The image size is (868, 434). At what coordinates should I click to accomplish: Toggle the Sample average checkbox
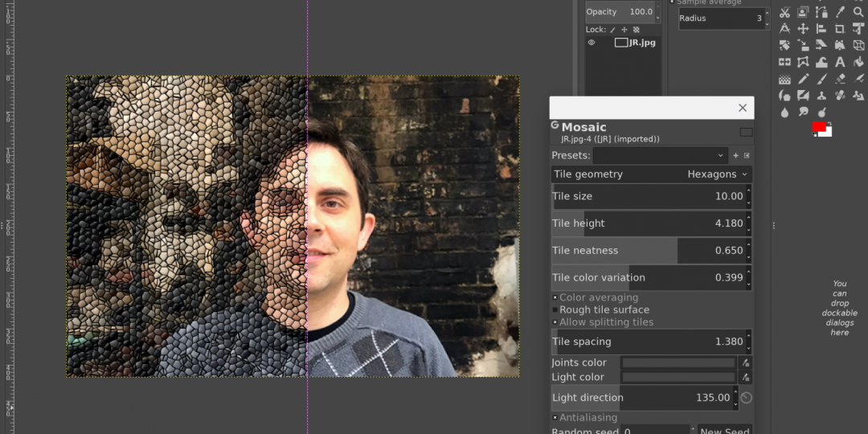coord(672,2)
